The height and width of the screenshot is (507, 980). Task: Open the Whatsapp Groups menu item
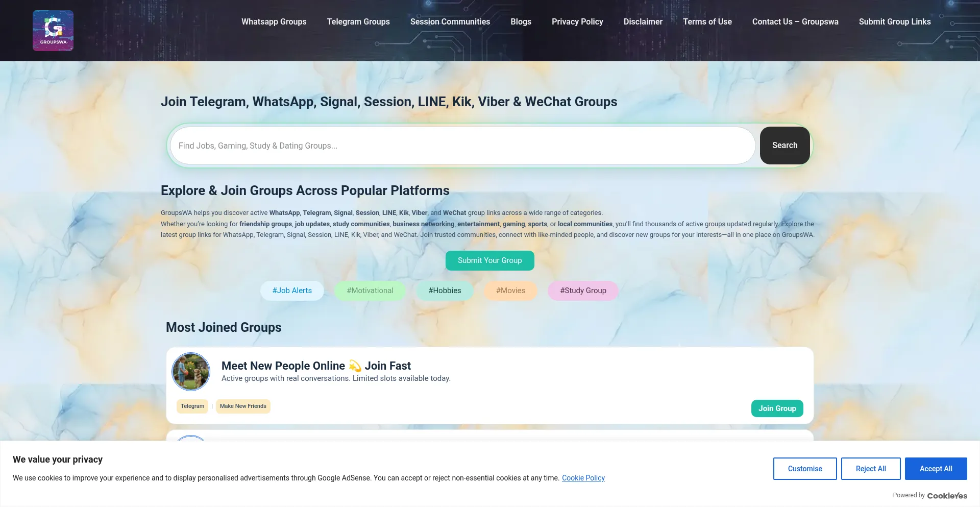tap(274, 21)
